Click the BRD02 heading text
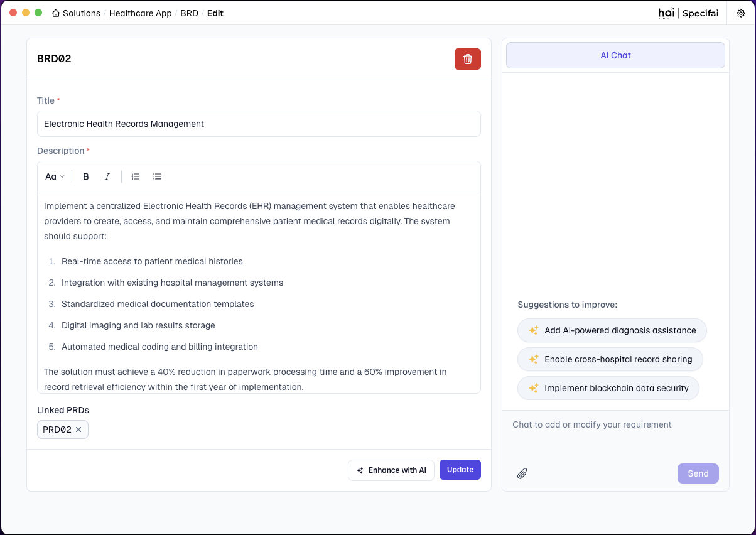 point(54,59)
